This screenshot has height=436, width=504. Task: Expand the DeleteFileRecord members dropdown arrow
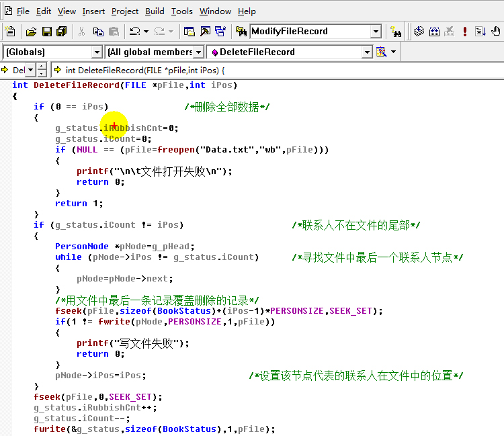[366, 52]
